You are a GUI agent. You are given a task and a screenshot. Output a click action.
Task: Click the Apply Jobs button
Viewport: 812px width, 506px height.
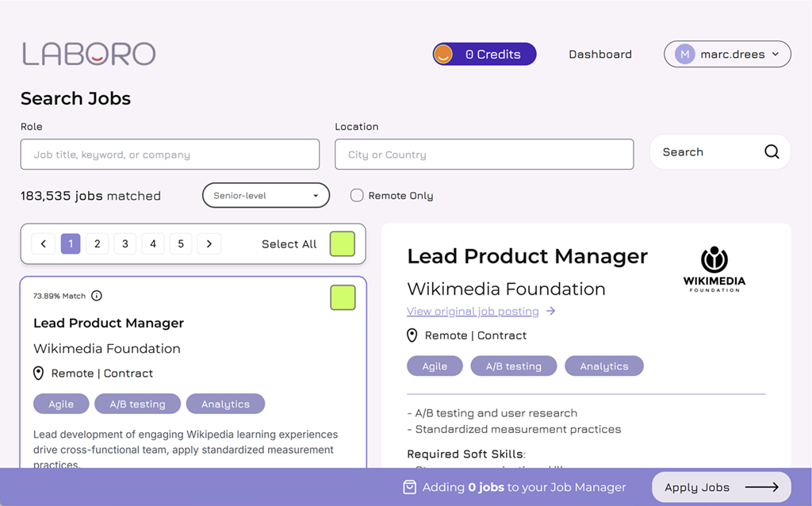click(721, 487)
